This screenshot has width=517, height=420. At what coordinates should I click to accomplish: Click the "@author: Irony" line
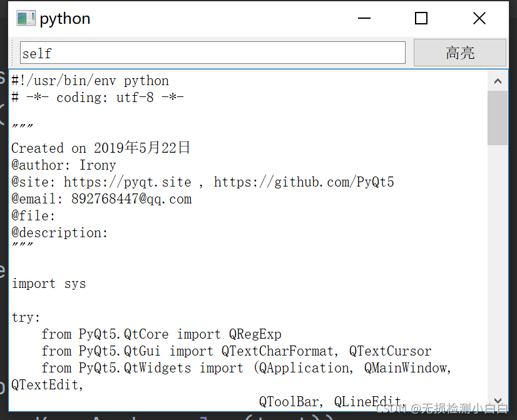coord(64,165)
